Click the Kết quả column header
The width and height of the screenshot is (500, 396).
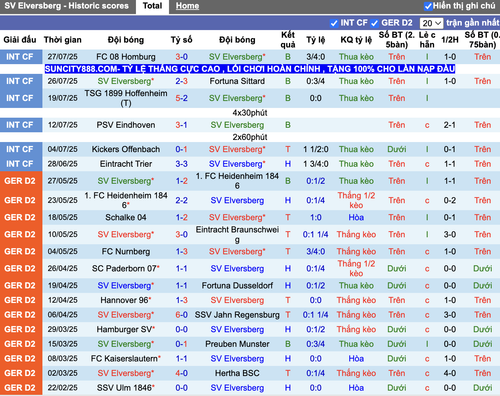click(288, 40)
